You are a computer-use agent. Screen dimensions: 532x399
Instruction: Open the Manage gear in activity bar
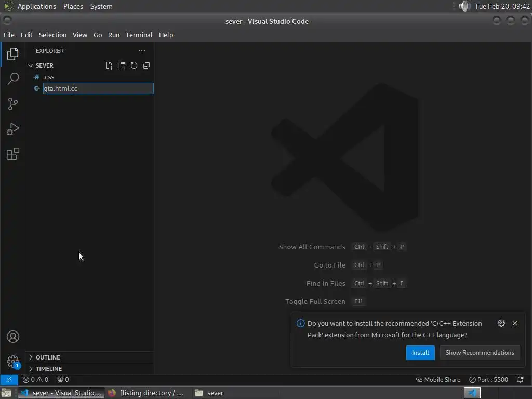coord(12,362)
